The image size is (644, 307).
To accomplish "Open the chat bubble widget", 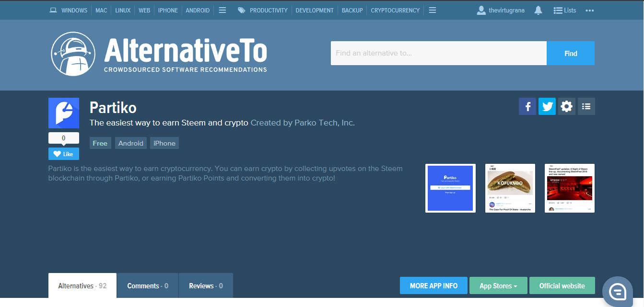I will [617, 291].
